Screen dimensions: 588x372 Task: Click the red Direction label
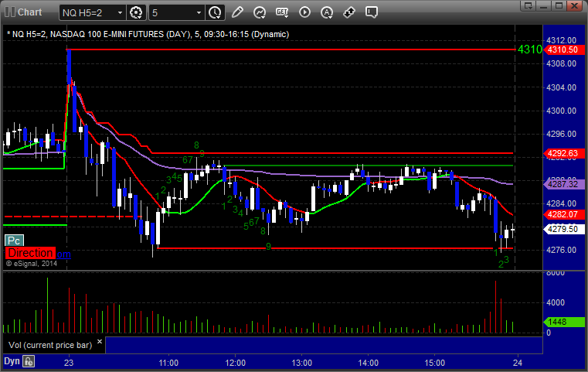30,253
